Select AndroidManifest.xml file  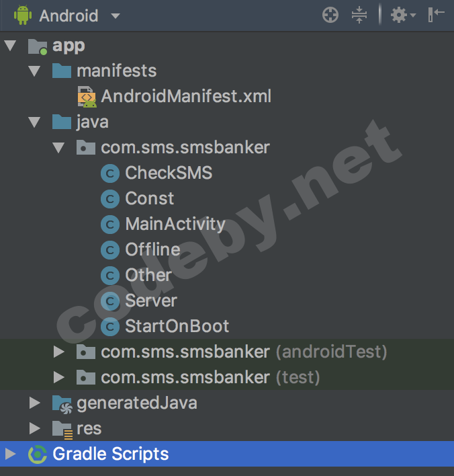[186, 96]
